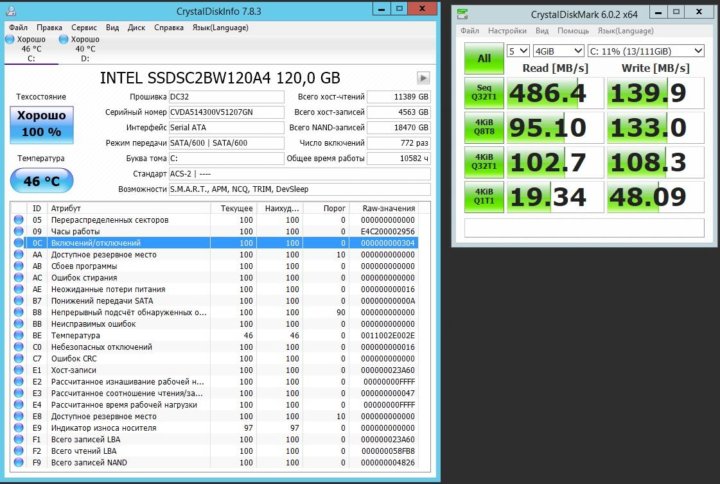Click the next disk arrow button
The image size is (720, 484).
pyautogui.click(x=423, y=78)
